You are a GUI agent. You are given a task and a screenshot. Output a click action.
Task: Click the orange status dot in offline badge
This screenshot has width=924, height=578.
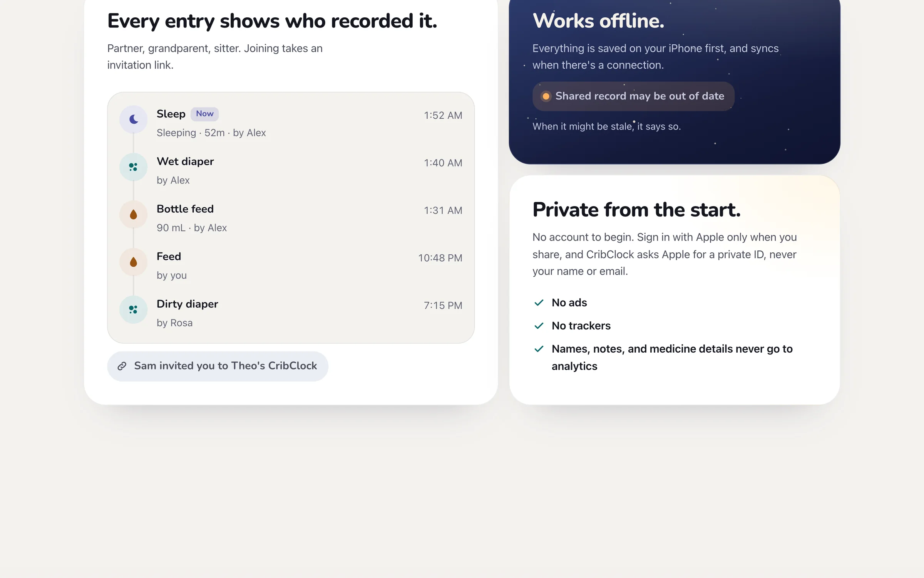tap(546, 96)
